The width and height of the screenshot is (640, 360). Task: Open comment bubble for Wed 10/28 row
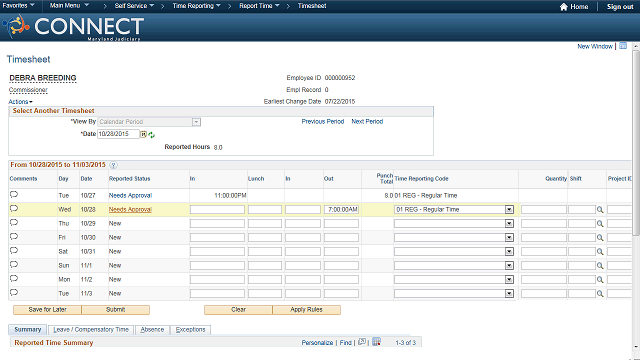[x=14, y=209]
